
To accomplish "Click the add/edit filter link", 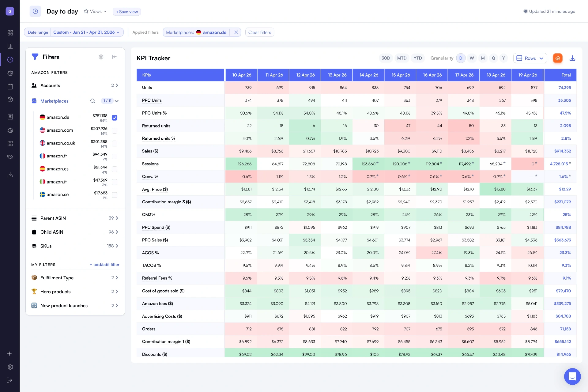I will pos(104,265).
